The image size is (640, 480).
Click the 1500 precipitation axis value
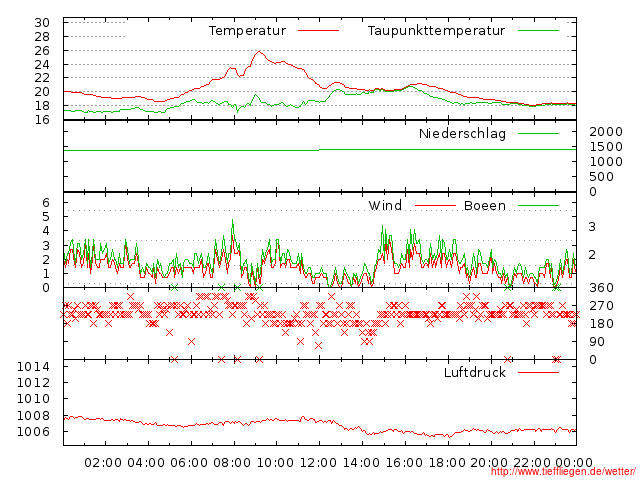tap(606, 147)
